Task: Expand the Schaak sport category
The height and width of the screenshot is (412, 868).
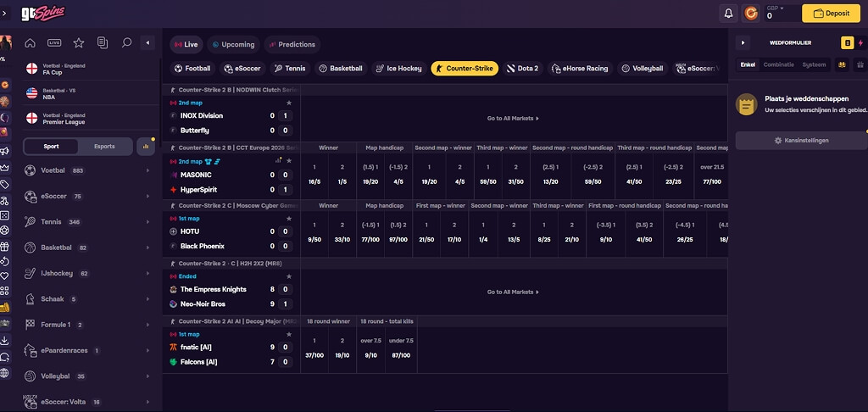Action: tap(88, 299)
